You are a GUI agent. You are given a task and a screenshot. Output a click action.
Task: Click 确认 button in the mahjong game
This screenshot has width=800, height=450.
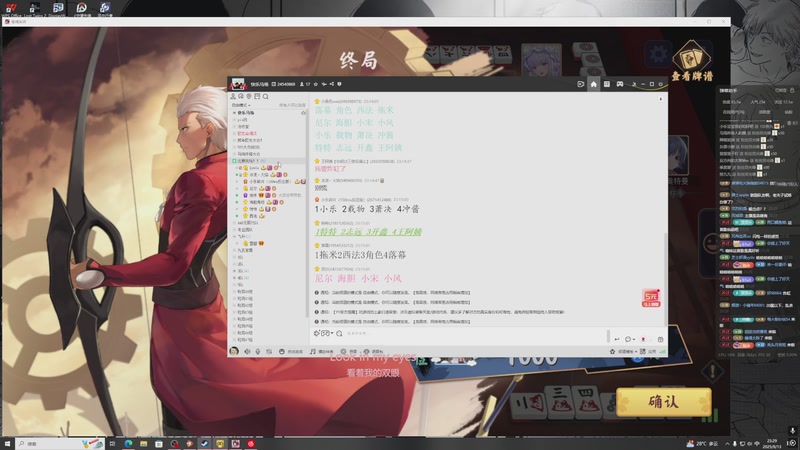click(664, 402)
